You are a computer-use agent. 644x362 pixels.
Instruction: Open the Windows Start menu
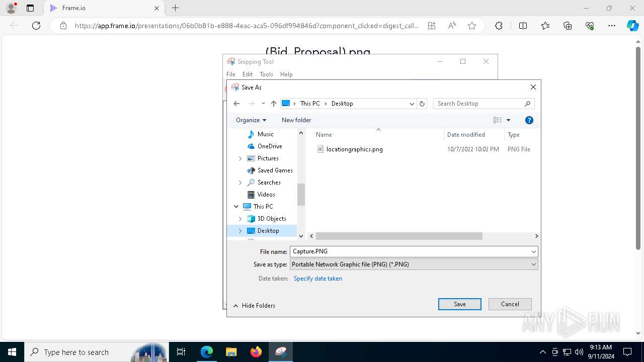tap(12, 352)
